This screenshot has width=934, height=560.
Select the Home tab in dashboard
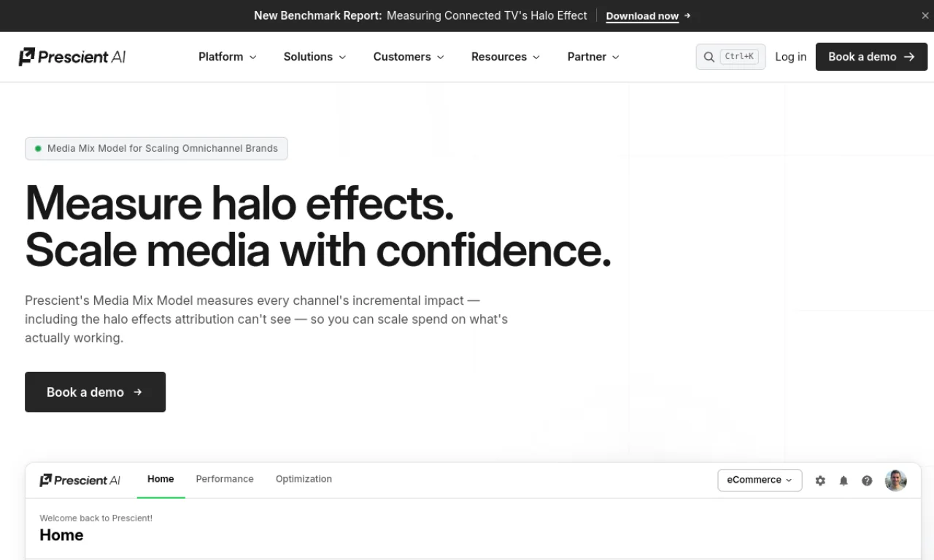(x=161, y=479)
